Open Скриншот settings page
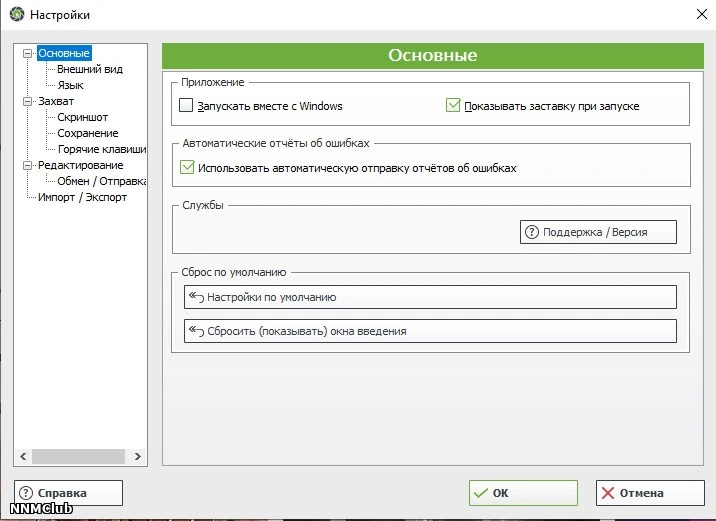716x521 pixels. pos(82,117)
